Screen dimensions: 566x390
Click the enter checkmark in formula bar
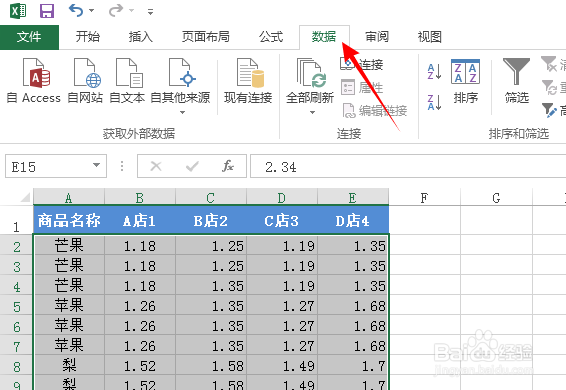point(192,166)
